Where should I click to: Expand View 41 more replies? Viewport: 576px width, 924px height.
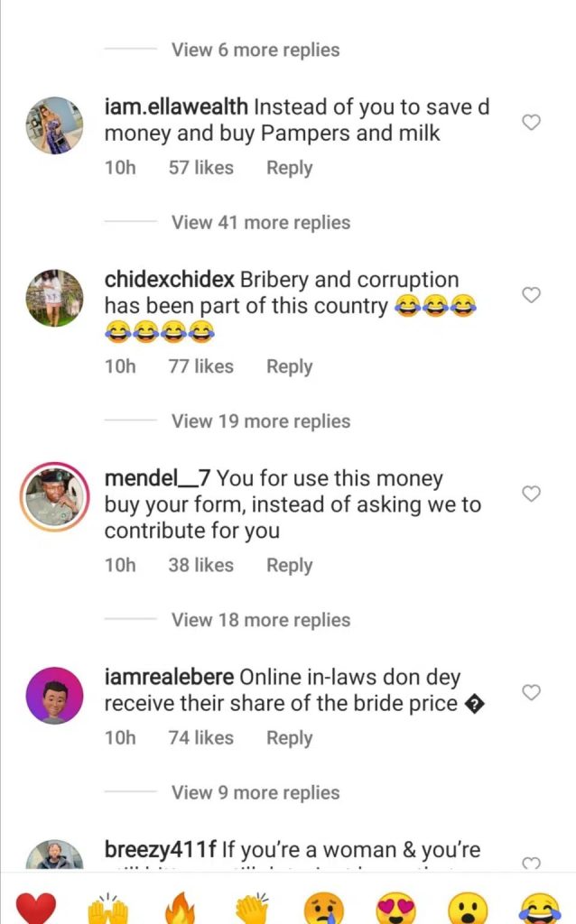pyautogui.click(x=261, y=222)
